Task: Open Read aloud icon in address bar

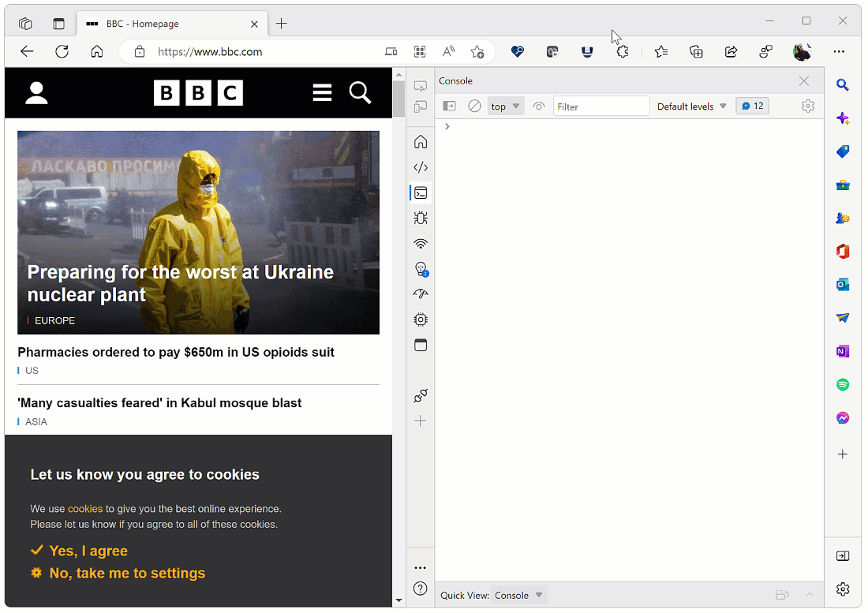Action: click(x=448, y=51)
